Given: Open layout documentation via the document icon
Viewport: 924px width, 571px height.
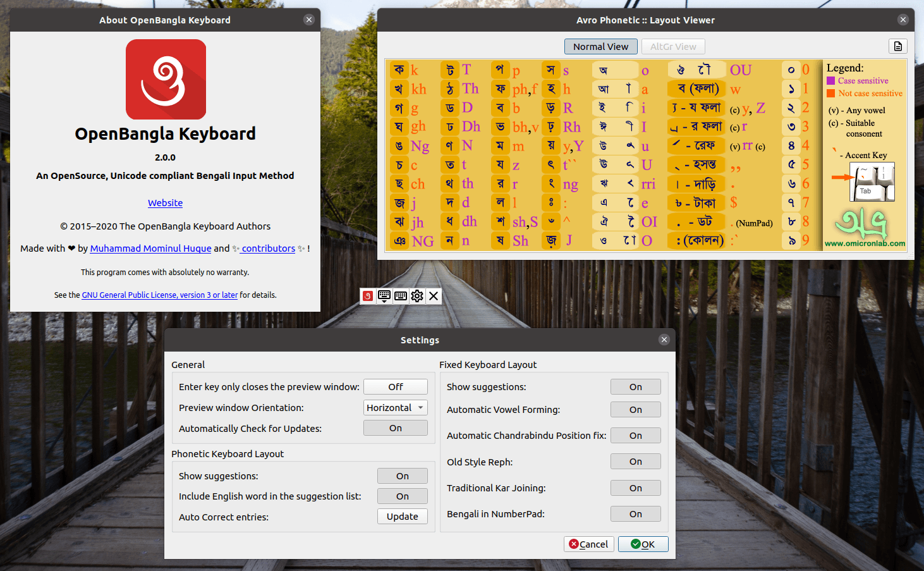Looking at the screenshot, I should point(897,46).
